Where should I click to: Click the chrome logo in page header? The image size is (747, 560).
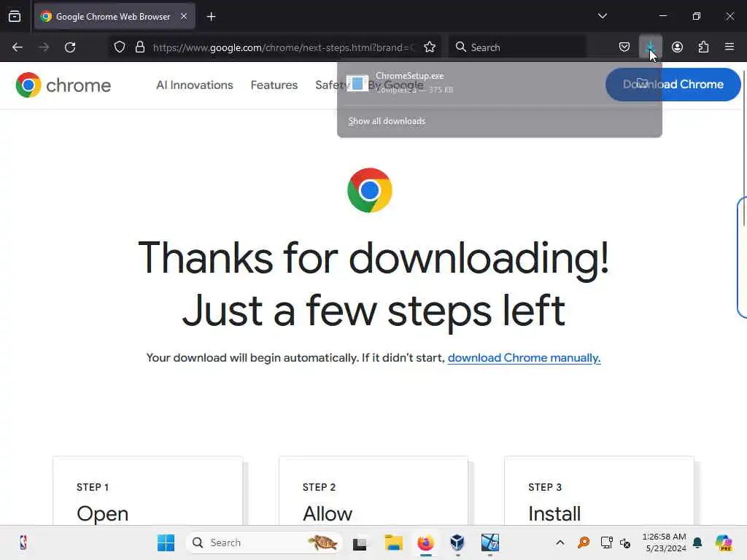pyautogui.click(x=63, y=85)
